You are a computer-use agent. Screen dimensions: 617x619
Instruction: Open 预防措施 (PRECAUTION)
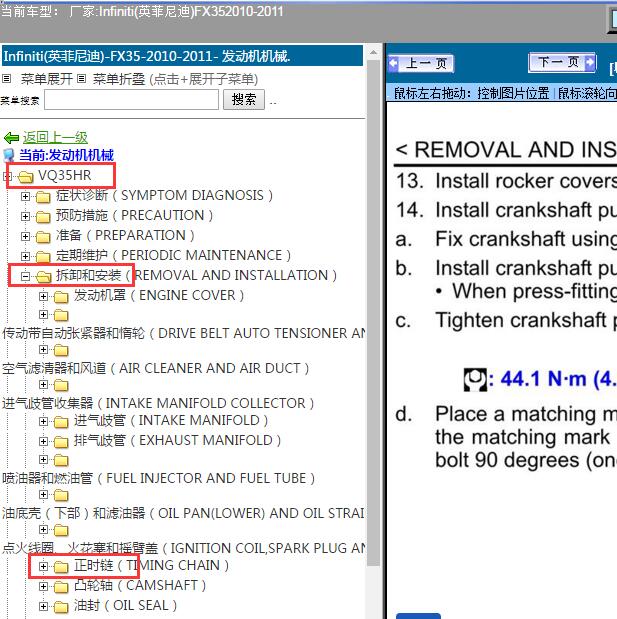point(134,215)
